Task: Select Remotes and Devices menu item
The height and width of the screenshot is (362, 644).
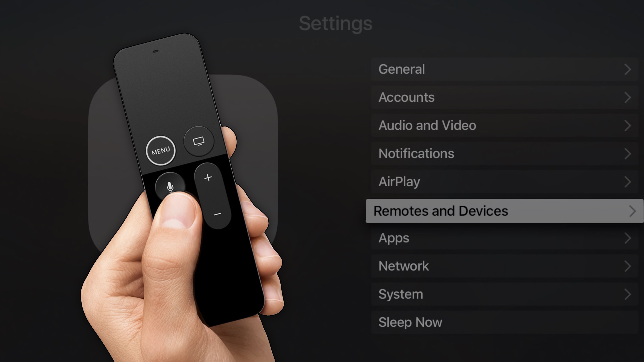Action: point(505,210)
